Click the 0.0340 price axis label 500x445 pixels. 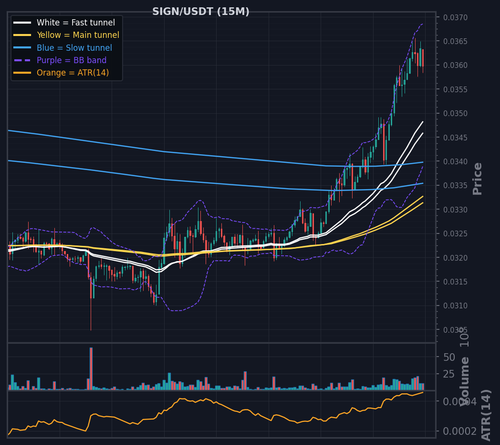click(x=455, y=161)
